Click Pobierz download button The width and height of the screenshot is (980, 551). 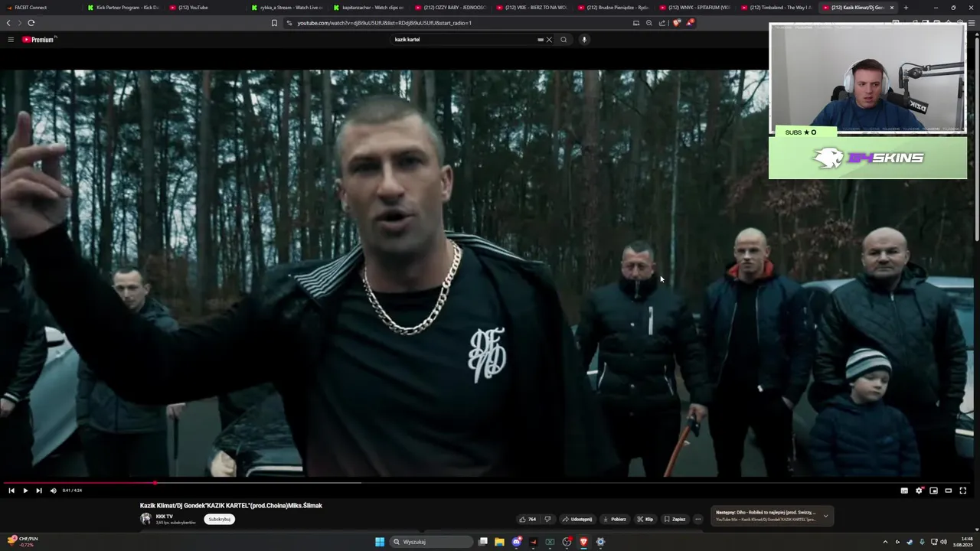click(615, 519)
